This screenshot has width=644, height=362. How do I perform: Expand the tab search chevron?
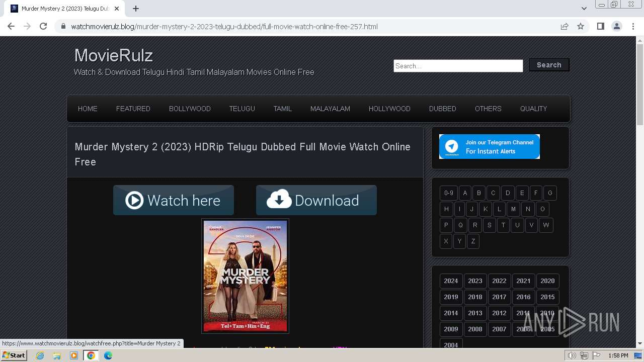[x=584, y=9]
